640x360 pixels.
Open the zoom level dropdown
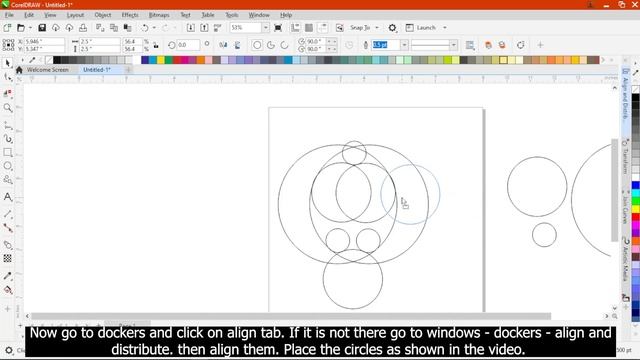(266, 28)
